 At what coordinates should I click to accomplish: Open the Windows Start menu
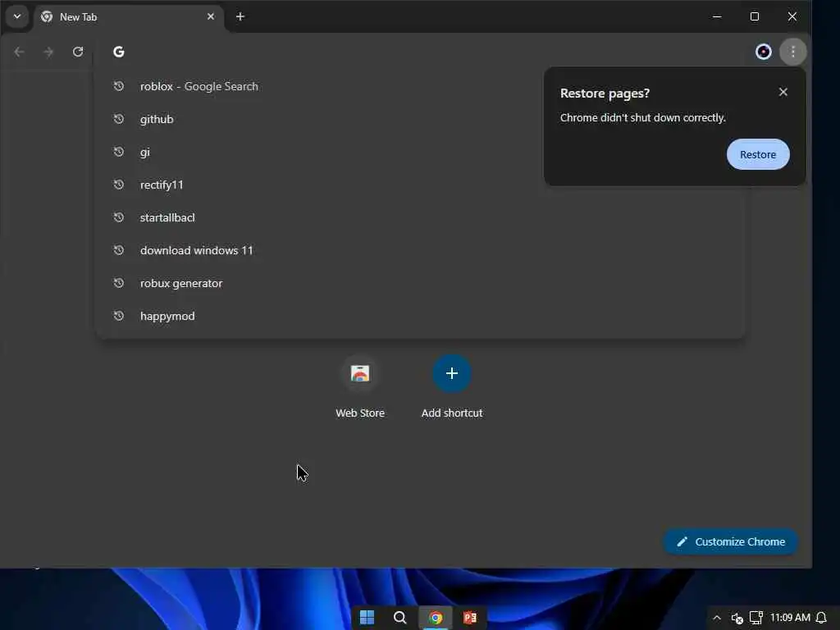pyautogui.click(x=367, y=618)
